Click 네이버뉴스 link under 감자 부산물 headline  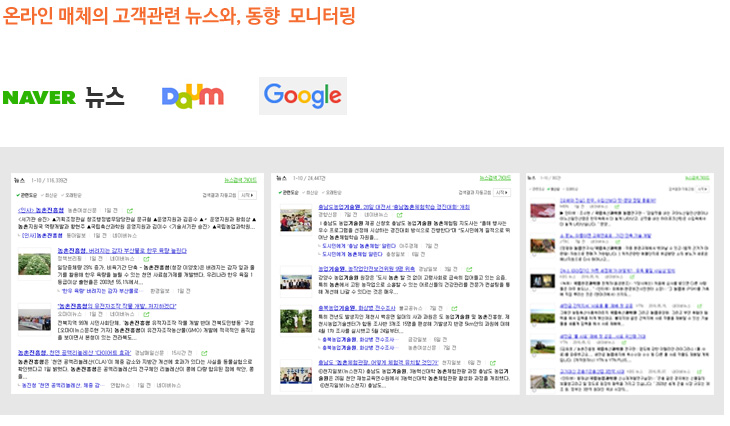click(x=122, y=259)
